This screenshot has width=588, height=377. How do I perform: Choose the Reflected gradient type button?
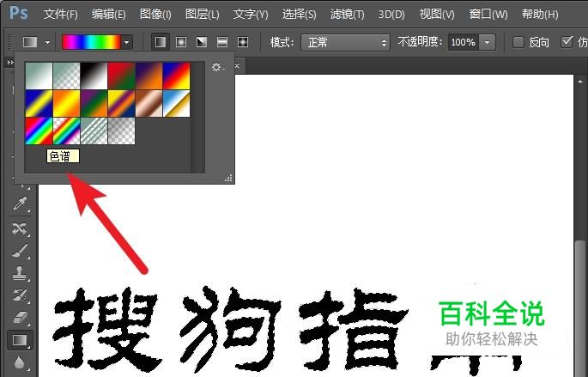[x=222, y=42]
